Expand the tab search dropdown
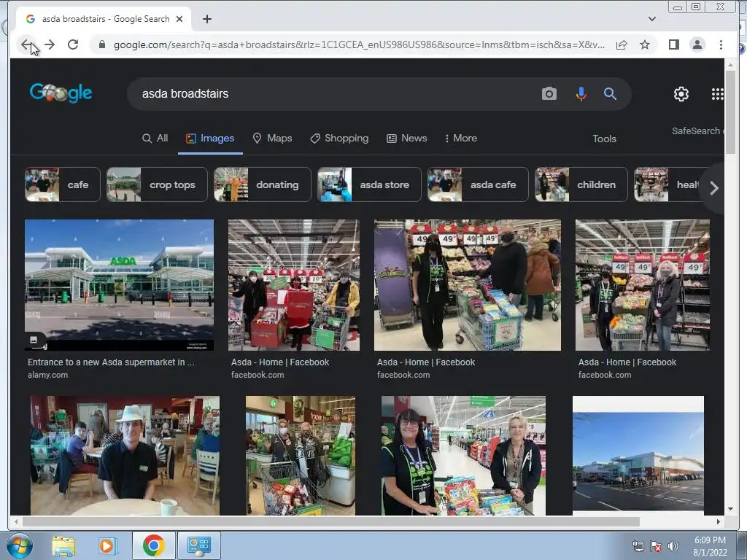The image size is (747, 560). [x=652, y=19]
